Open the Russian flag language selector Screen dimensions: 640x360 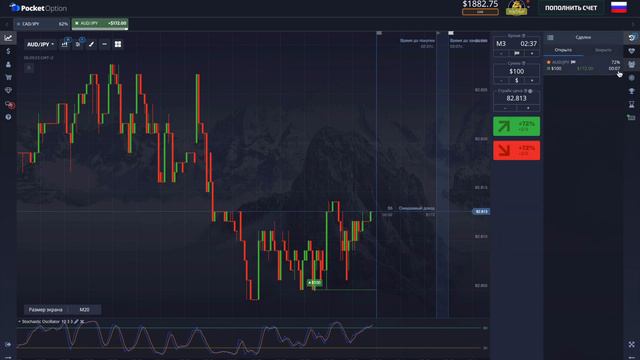619,7
